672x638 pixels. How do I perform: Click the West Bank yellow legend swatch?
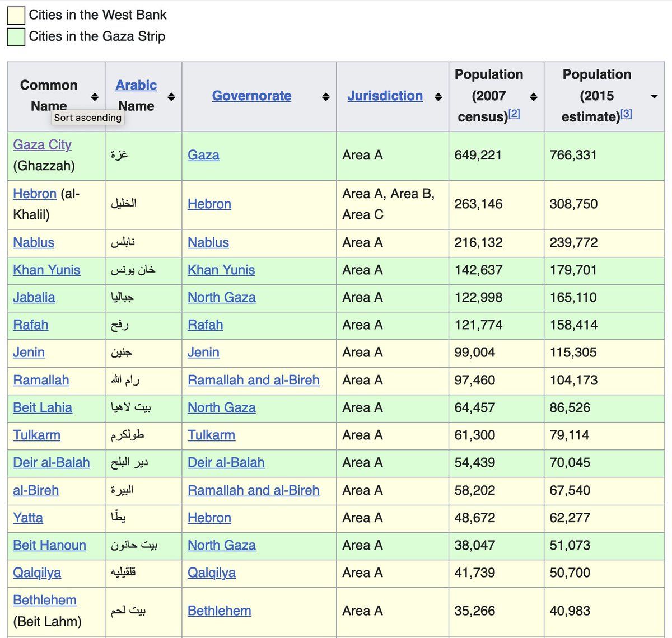[x=16, y=16]
